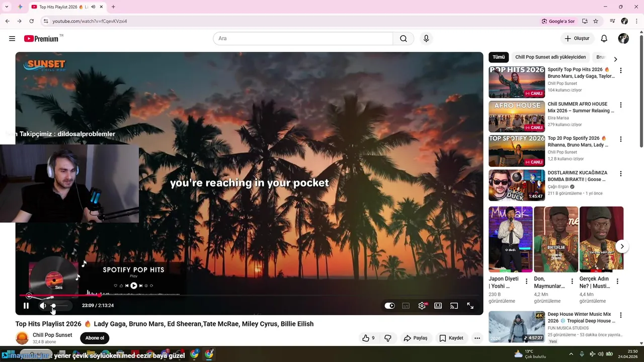The width and height of the screenshot is (644, 362).
Task: Open options for Gerçek Adın Ne short
Action: (617, 282)
